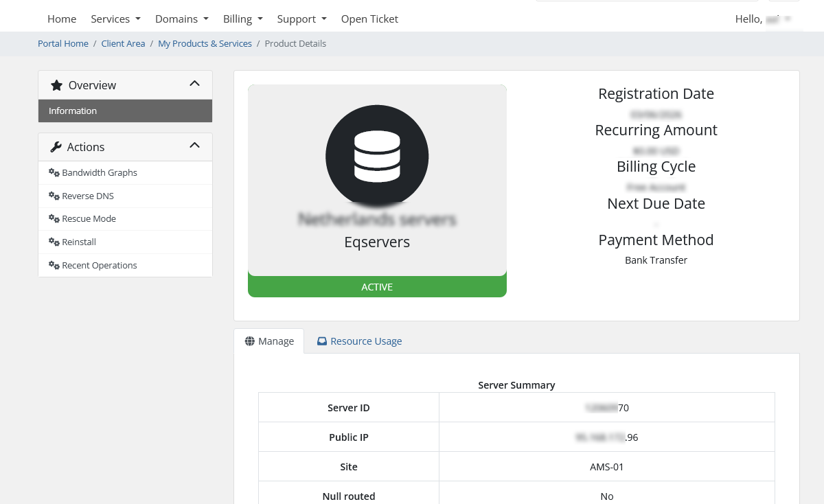Collapse the Overview panel chevron

(x=194, y=84)
